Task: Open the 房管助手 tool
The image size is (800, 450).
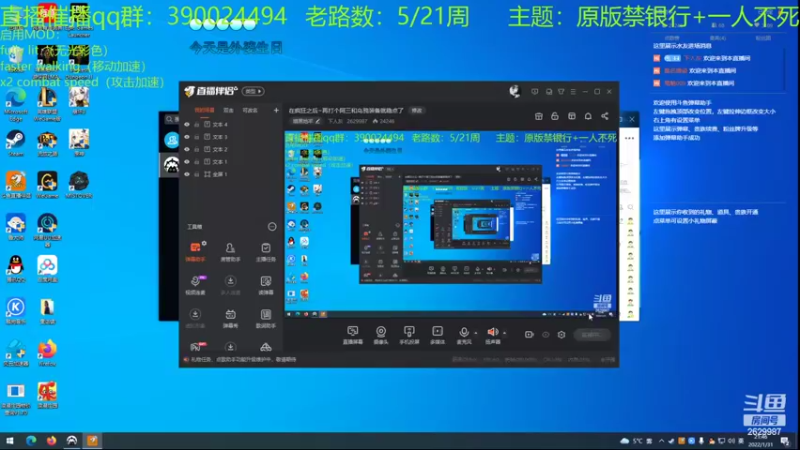Action: coord(230,252)
